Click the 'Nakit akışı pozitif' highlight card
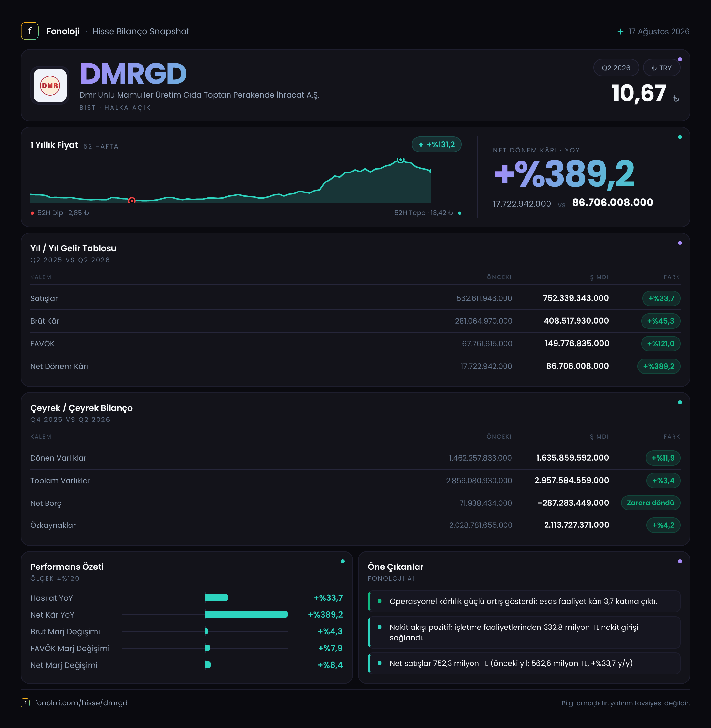 coord(524,632)
